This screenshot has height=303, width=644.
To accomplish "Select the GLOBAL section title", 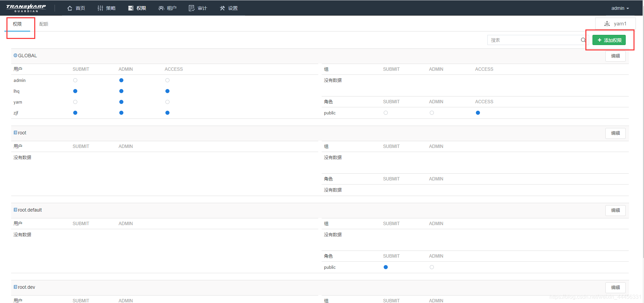I will [27, 56].
